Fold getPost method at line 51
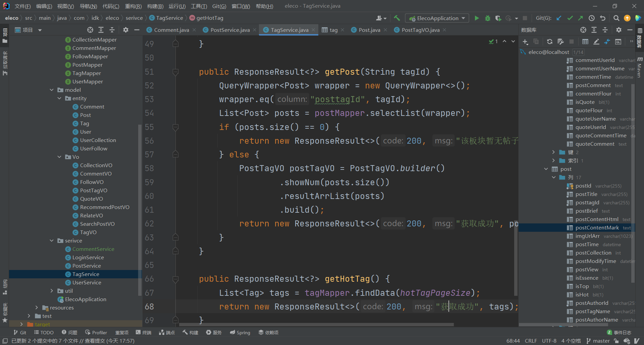This screenshot has width=644, height=345. 175,72
